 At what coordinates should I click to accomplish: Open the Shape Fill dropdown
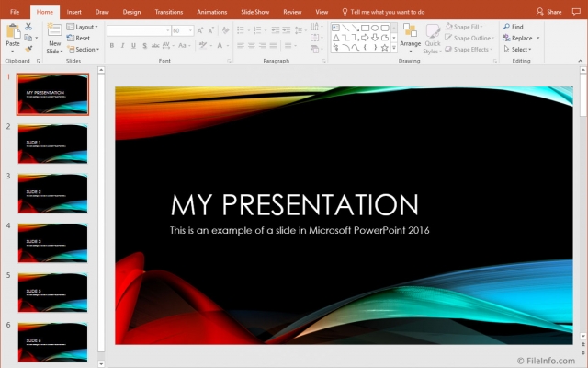click(464, 27)
